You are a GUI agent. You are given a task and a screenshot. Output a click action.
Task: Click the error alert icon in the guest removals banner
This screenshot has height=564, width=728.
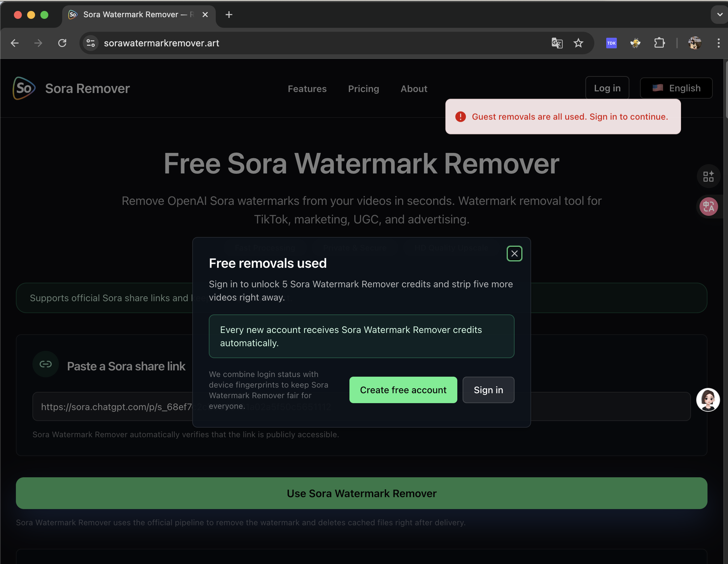[x=460, y=117]
